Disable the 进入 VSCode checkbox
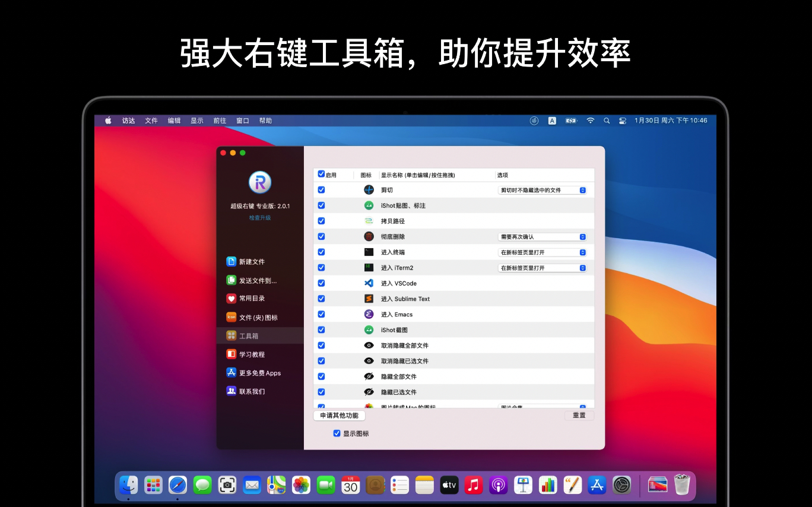Viewport: 812px width, 507px height. [321, 283]
